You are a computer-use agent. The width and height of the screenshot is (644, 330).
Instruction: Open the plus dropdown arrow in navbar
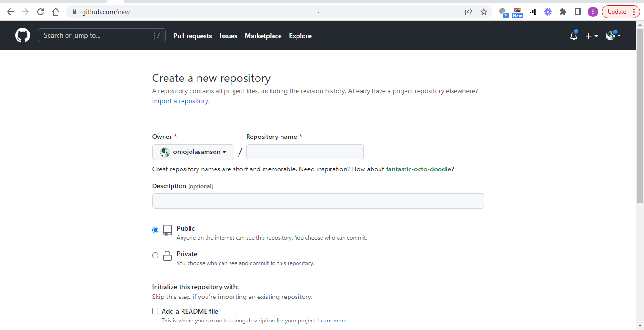pos(595,36)
